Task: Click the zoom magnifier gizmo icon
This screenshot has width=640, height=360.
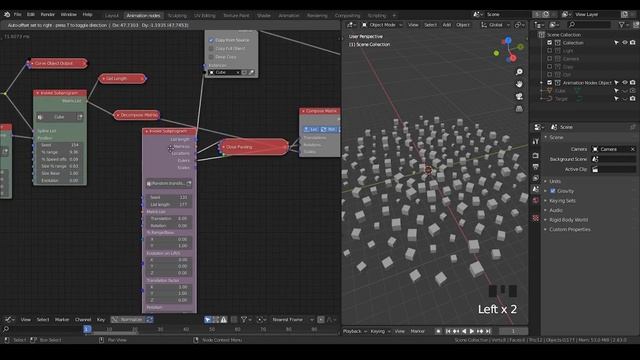Action: pyautogui.click(x=519, y=72)
